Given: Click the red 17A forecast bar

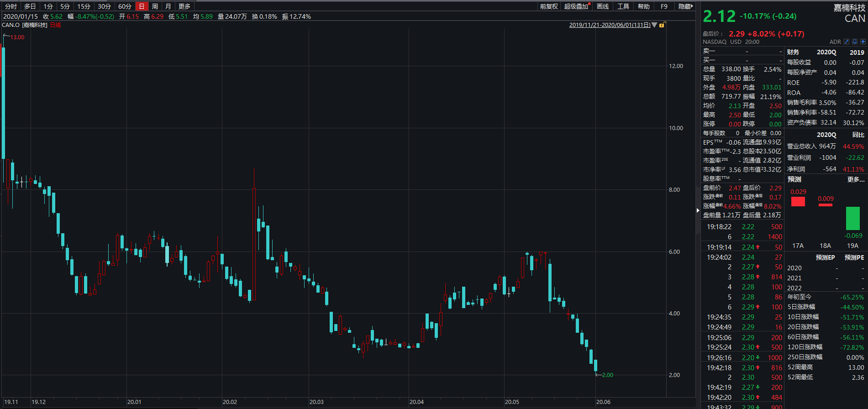Looking at the screenshot, I should [x=798, y=201].
